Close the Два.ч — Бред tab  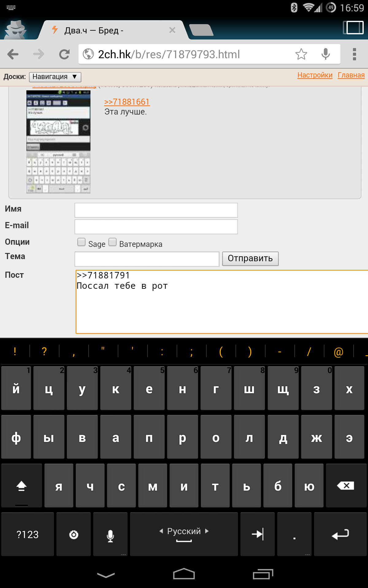(x=172, y=30)
